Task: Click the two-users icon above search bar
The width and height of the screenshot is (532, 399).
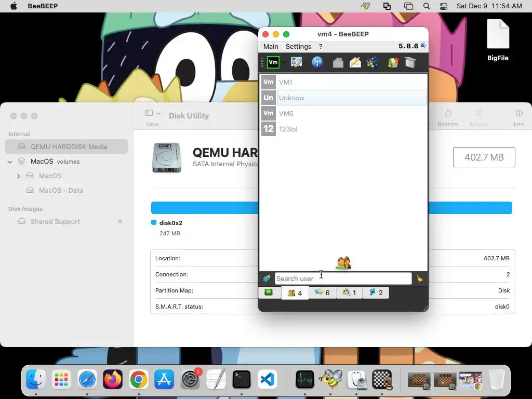Action: 343,263
